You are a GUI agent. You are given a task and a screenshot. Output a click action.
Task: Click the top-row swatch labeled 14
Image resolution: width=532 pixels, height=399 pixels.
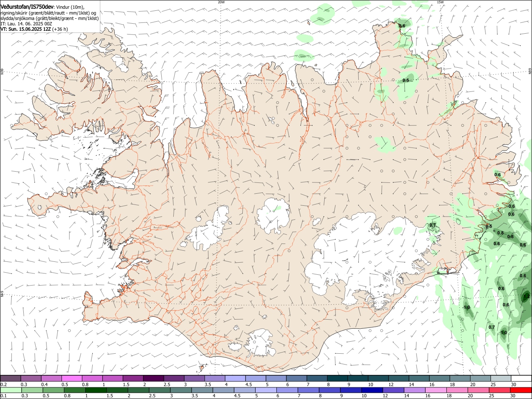click(x=419, y=378)
